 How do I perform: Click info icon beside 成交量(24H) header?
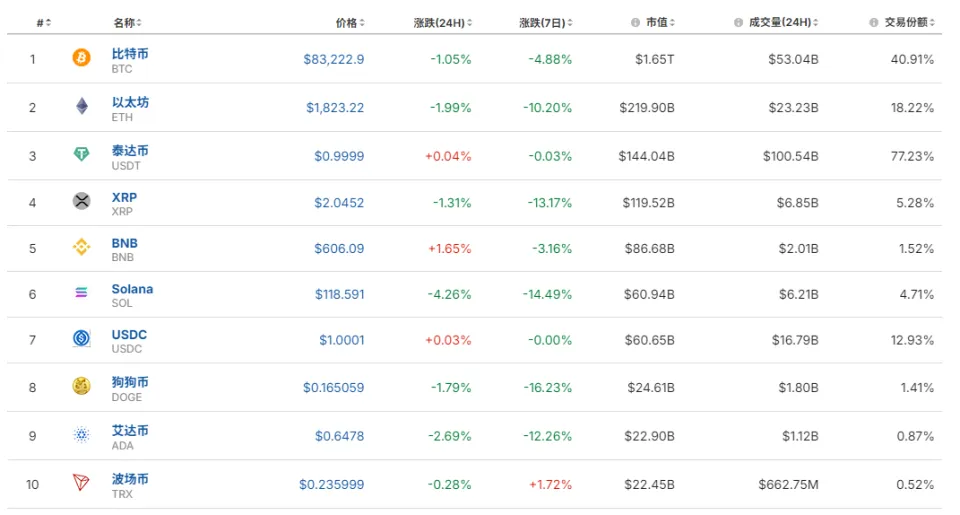[738, 23]
